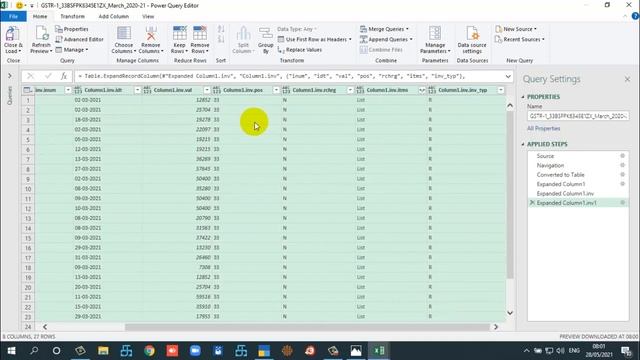Open the Source step settings gear
640x360 pixels.
coord(622,156)
